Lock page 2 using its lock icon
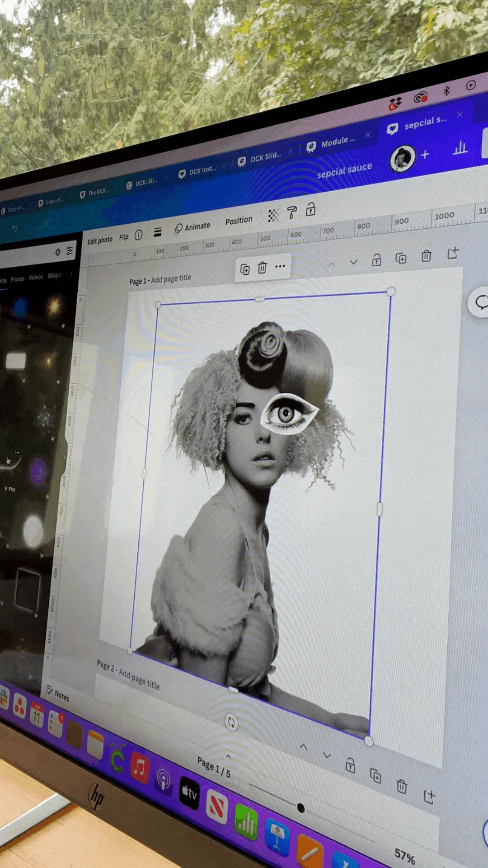488x868 pixels. (350, 765)
